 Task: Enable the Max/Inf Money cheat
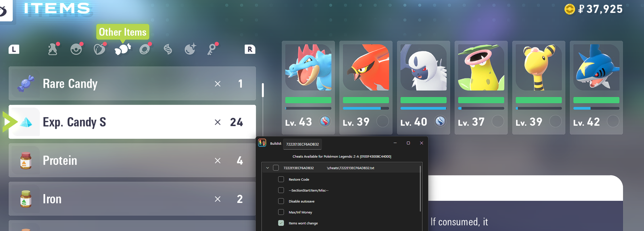(x=281, y=212)
